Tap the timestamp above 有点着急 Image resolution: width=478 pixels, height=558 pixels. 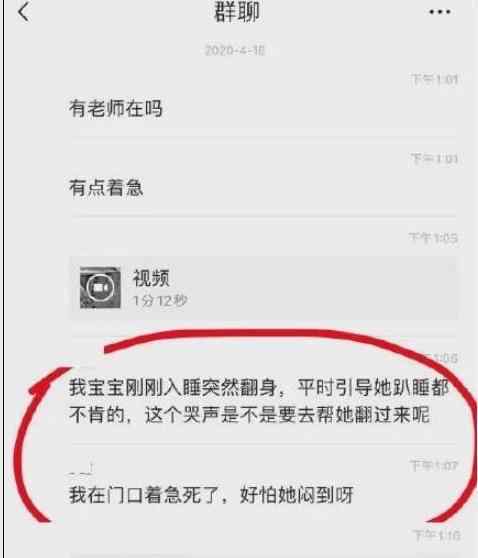(434, 159)
